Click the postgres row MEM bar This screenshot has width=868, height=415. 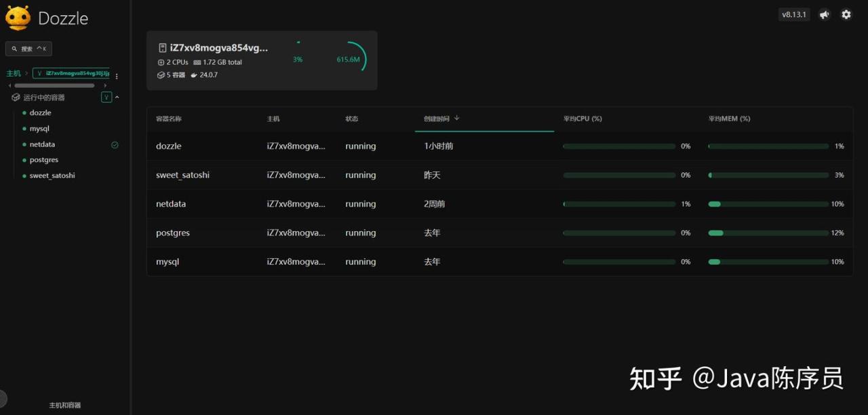coord(768,233)
